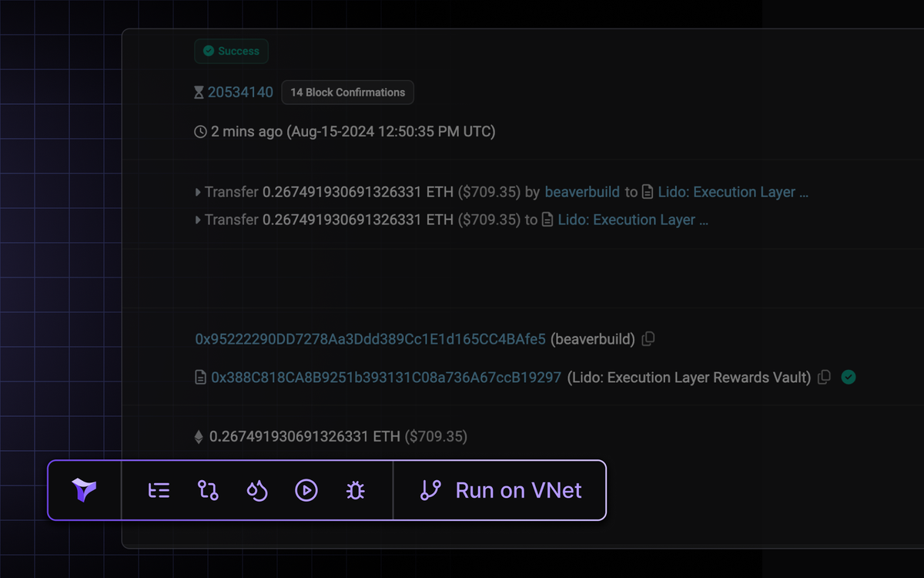Click the Success status badge
The width and height of the screenshot is (924, 578).
coord(231,51)
